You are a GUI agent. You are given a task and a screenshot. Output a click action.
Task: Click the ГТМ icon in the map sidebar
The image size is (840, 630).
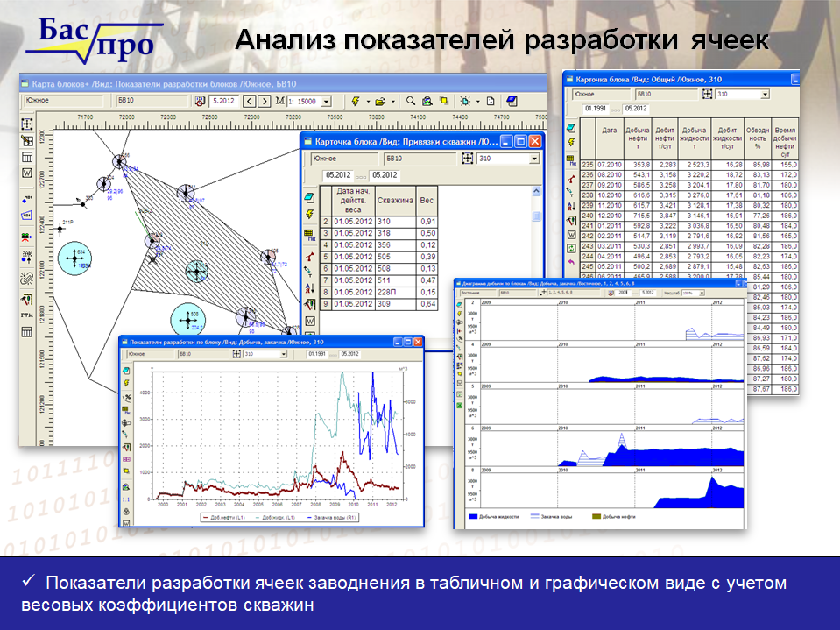27,315
